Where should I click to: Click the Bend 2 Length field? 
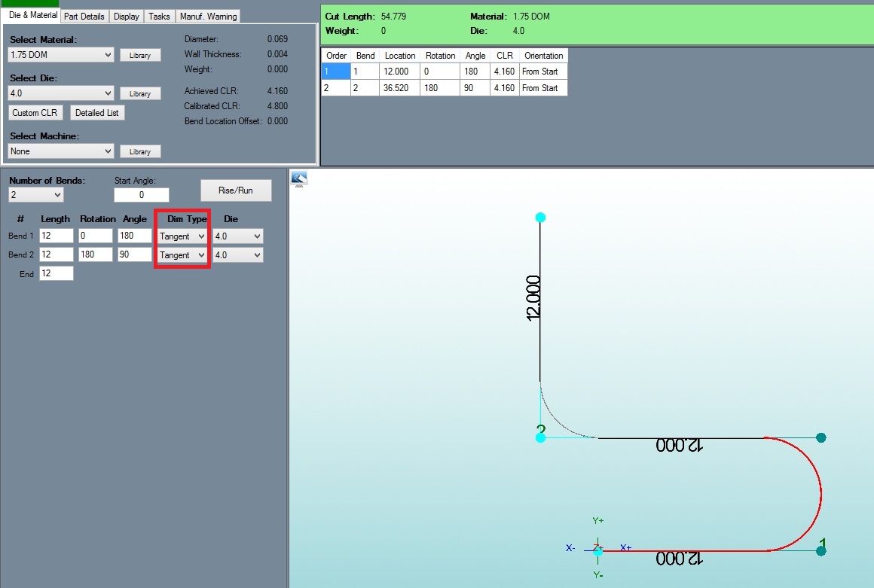point(57,254)
